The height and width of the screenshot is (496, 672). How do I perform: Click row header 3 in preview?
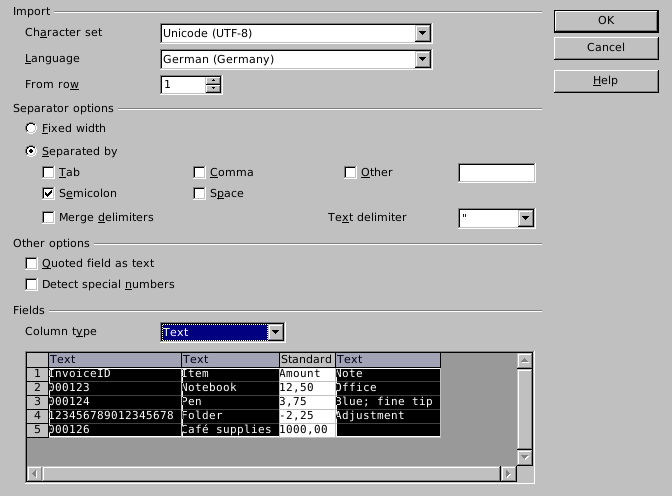37,401
